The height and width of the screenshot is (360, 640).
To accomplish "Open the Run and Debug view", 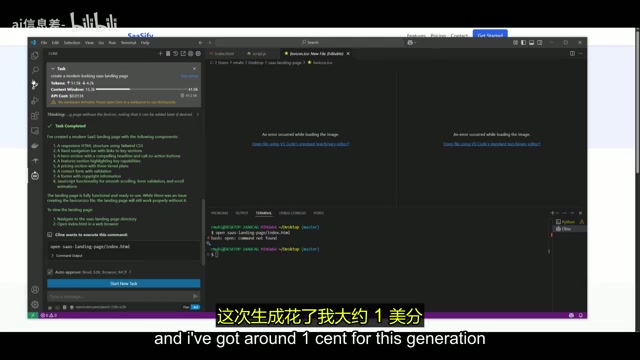I will pos(35,100).
